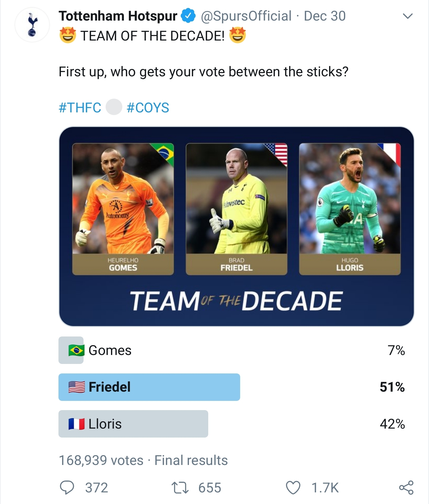Open the #THFC hashtag
The width and height of the screenshot is (429, 504).
80,108
